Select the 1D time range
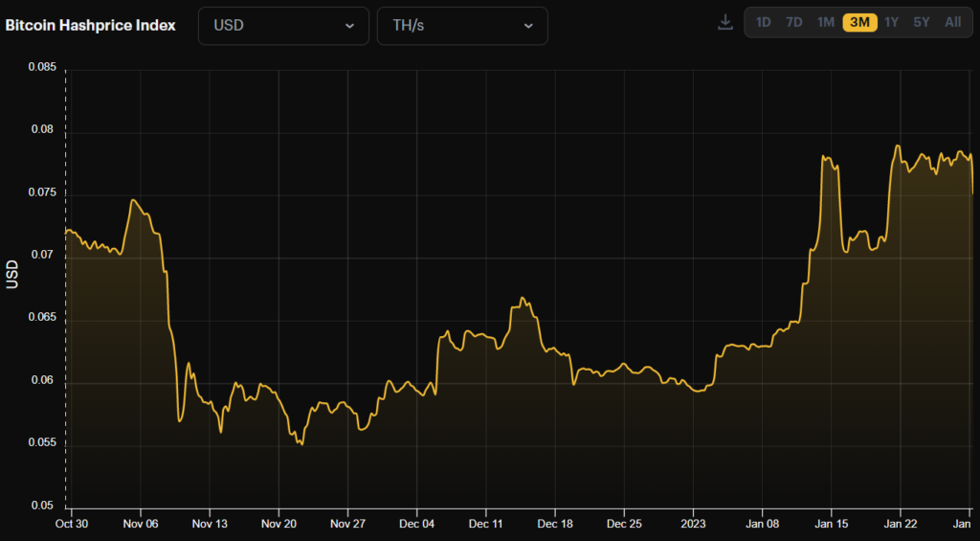Viewport: 980px width, 541px height. 763,22
